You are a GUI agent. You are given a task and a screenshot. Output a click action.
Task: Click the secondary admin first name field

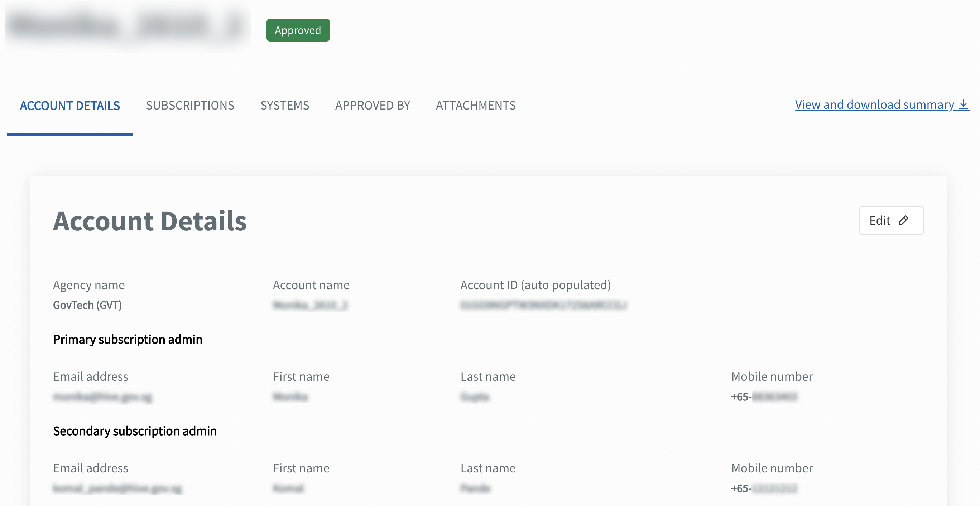tap(288, 488)
